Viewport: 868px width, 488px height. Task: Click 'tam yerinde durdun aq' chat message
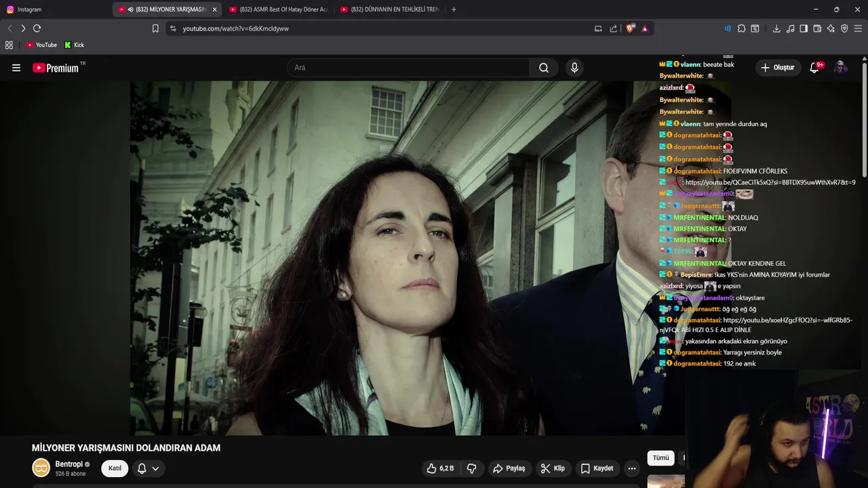click(713, 124)
